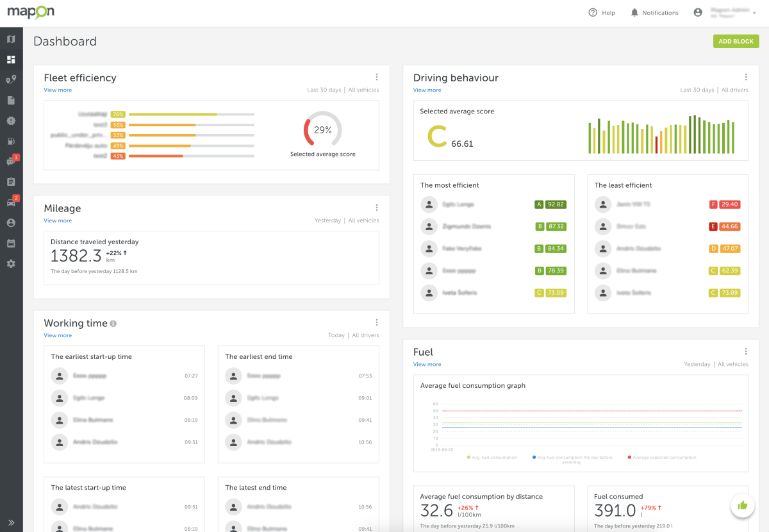The width and height of the screenshot is (769, 532).
Task: Select the Dashboard grid icon in sidebar
Action: coord(10,59)
